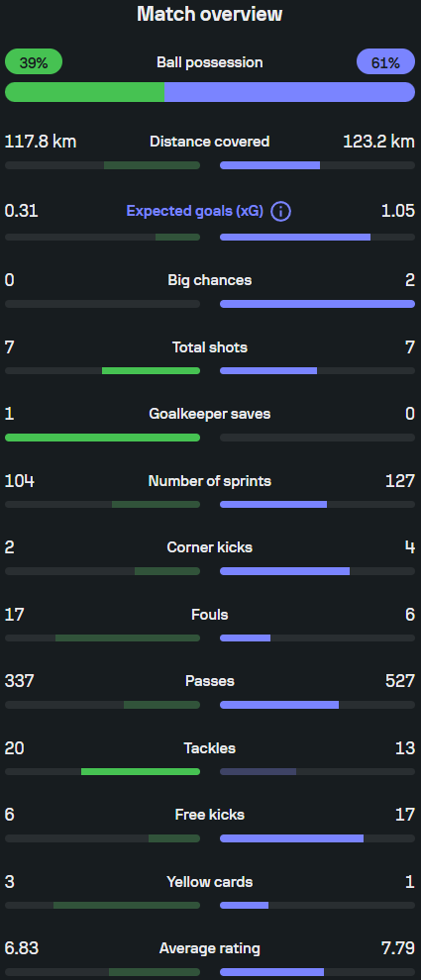
Task: Select the Free kicks label
Action: 210,815
